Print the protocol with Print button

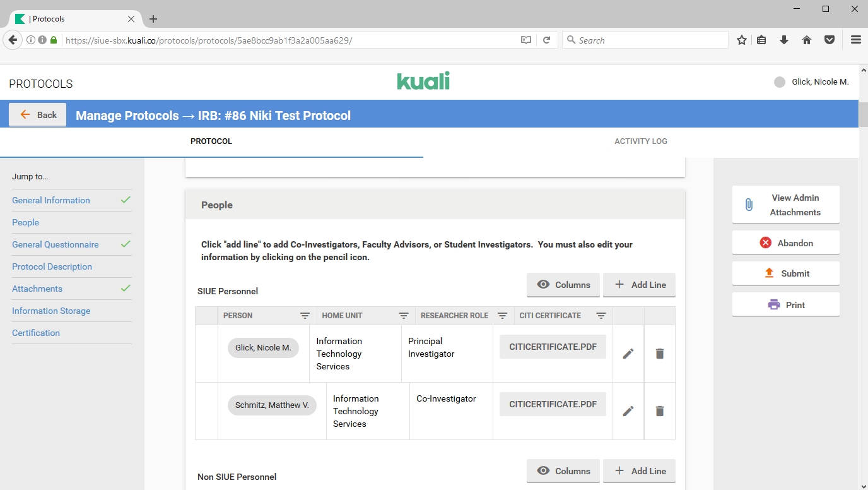785,305
